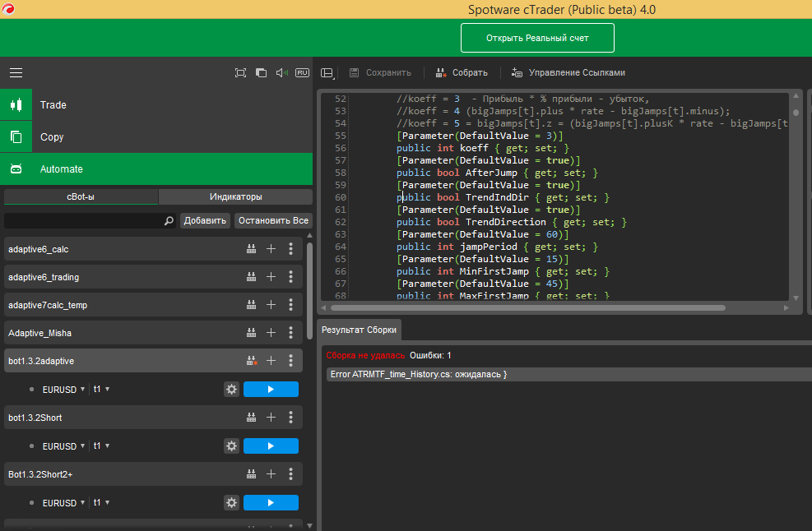Open the hamburger main menu
This screenshot has width=812, height=531.
(x=16, y=73)
